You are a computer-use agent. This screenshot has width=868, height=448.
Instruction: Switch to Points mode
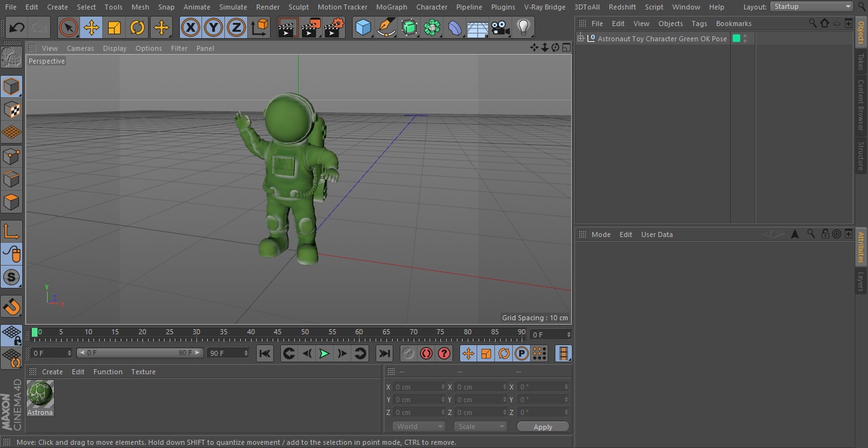[x=11, y=156]
